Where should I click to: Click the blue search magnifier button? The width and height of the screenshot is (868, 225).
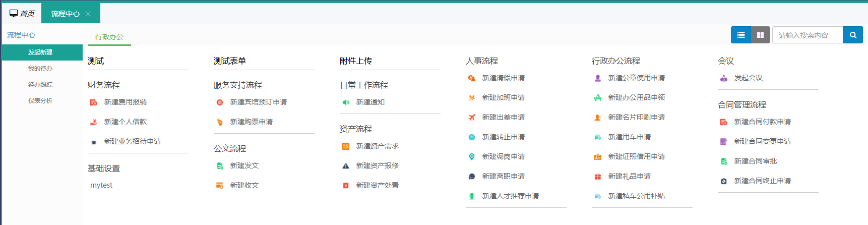(x=853, y=35)
